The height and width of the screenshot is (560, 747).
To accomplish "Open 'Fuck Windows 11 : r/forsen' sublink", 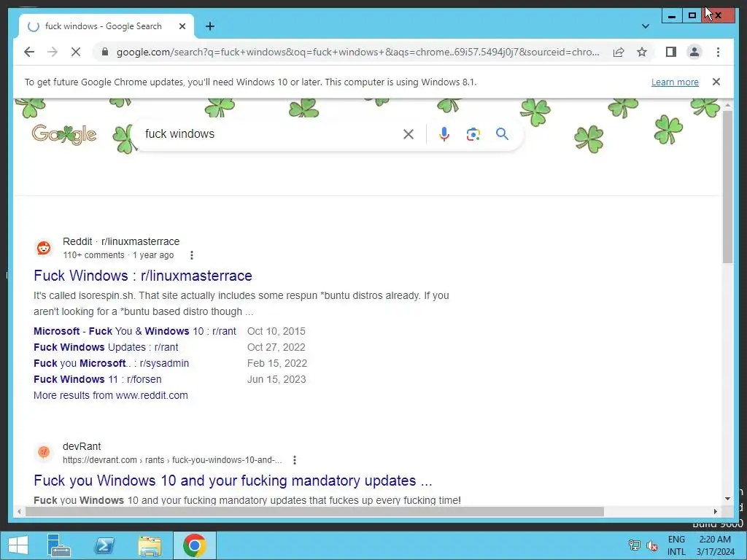I will click(x=97, y=379).
